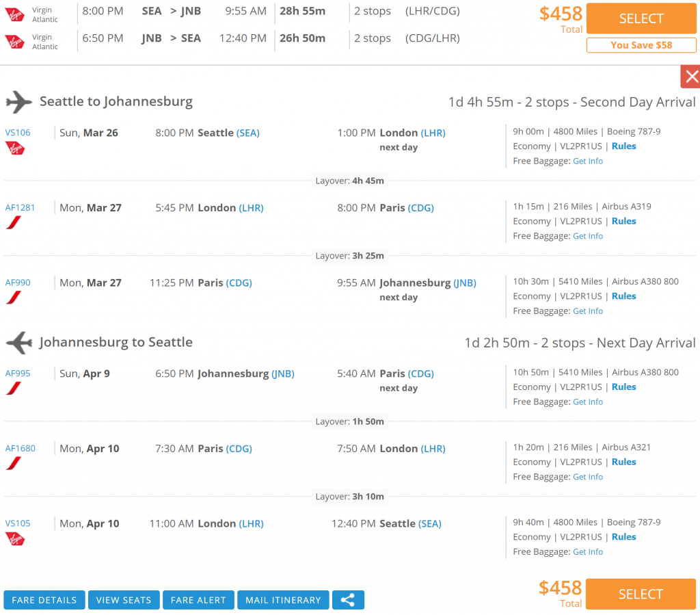Viewport: 700px width, 615px height.
Task: Click the You Save $58 badge
Action: [641, 45]
